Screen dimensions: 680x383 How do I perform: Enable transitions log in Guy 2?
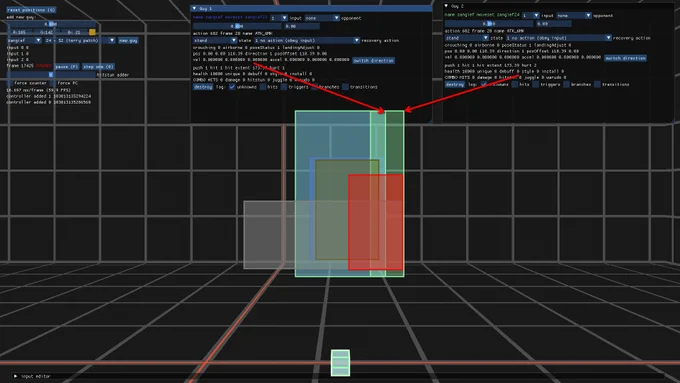tap(597, 84)
